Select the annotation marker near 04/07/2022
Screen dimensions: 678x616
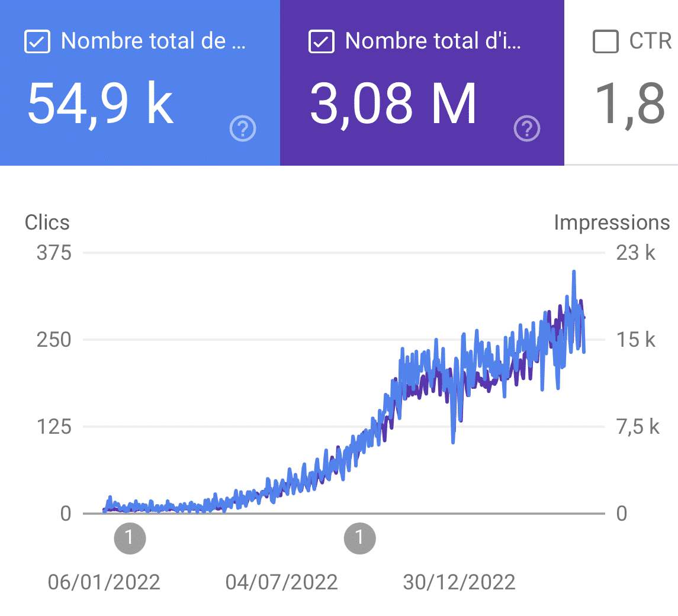pyautogui.click(x=360, y=538)
